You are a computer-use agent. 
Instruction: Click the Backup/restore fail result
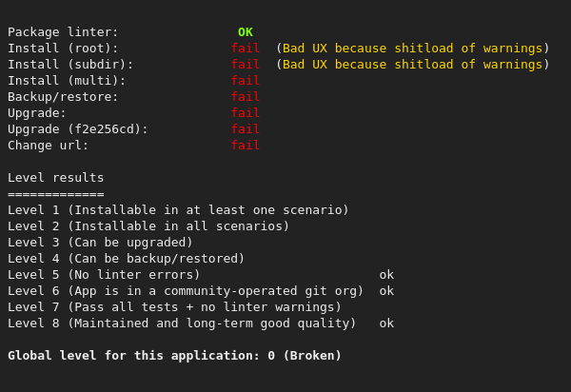pyautogui.click(x=246, y=97)
